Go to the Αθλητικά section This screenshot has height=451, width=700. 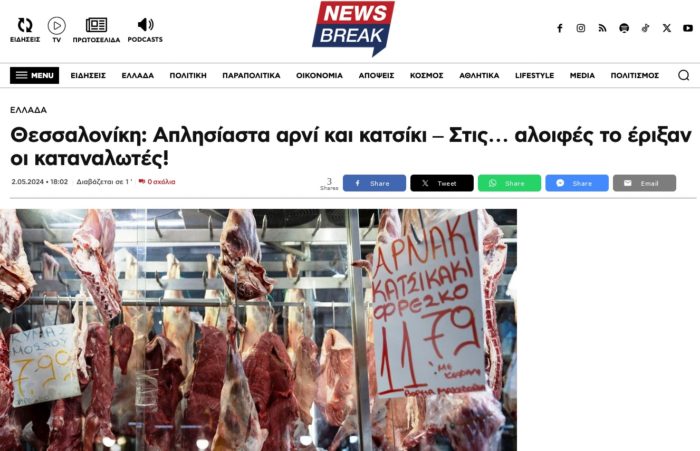pyautogui.click(x=479, y=75)
